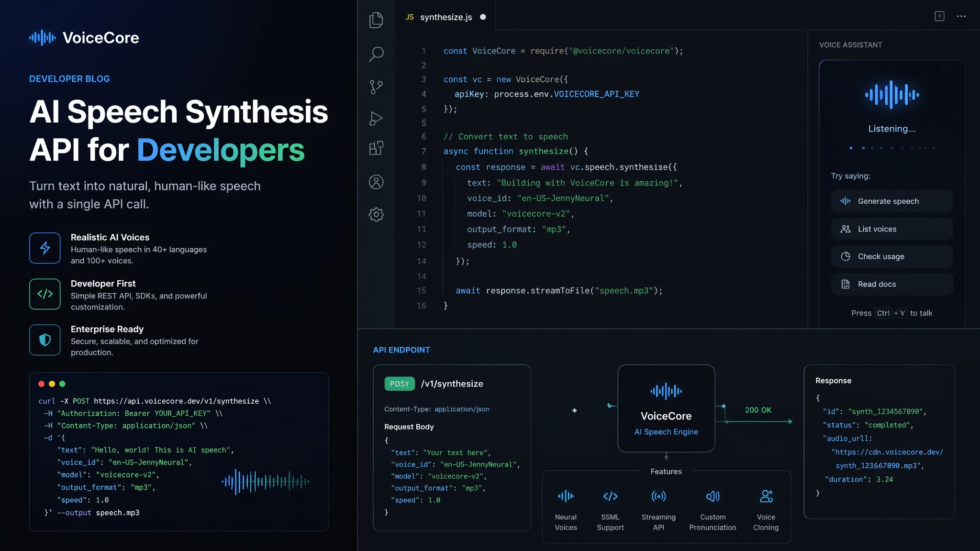Open the Explorer files icon in sidebar

click(x=376, y=20)
